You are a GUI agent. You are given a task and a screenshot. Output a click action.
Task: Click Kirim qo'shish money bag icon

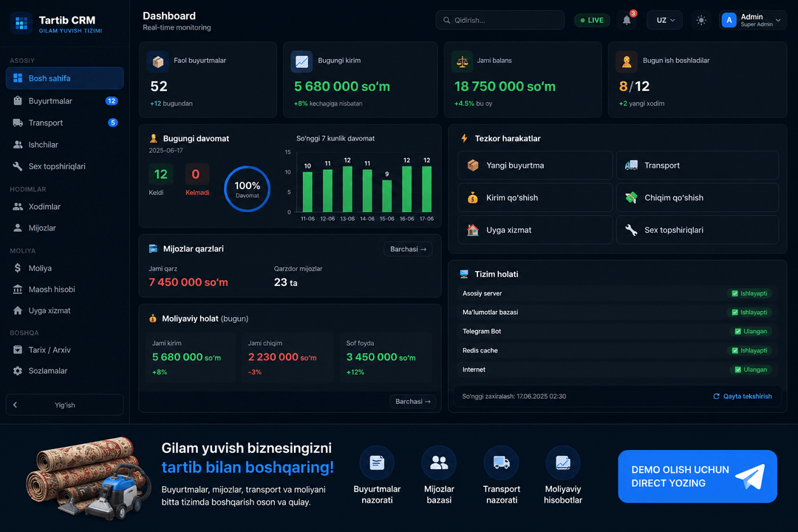pos(473,197)
